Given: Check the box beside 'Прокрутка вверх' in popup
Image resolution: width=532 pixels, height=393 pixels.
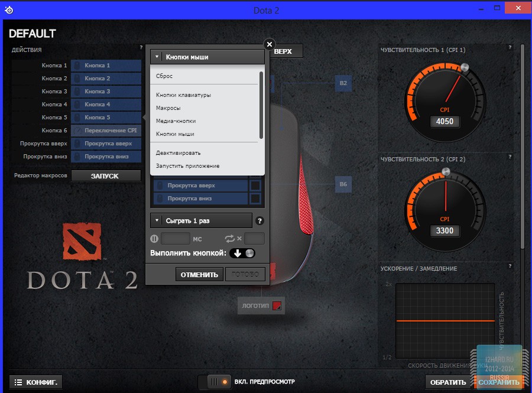Looking at the screenshot, I should [x=255, y=186].
